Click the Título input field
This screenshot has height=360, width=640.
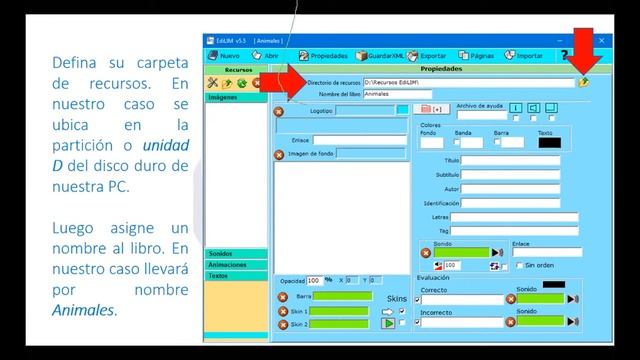click(510, 160)
